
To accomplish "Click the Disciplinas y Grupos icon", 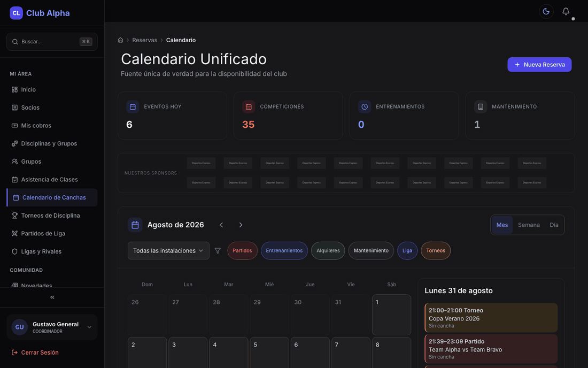I will click(x=14, y=144).
